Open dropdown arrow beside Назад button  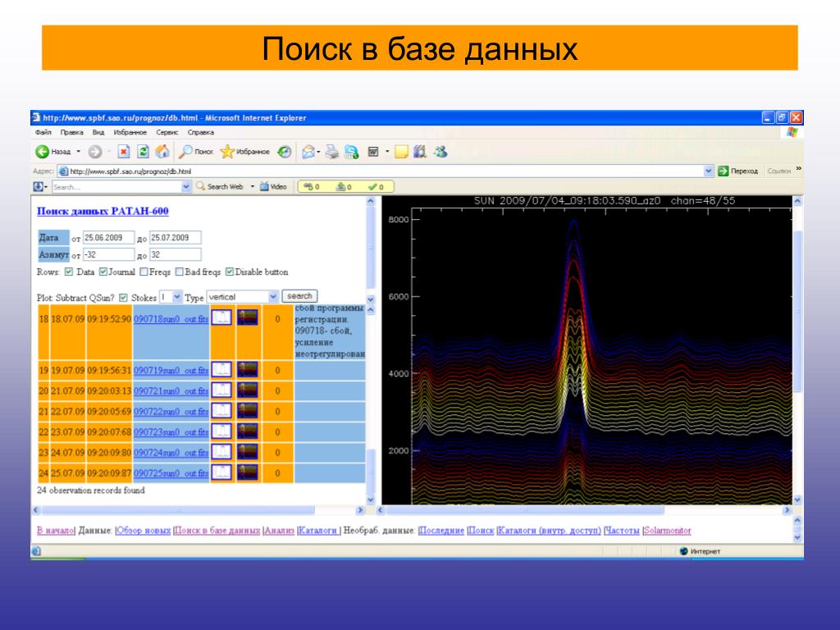[78, 152]
